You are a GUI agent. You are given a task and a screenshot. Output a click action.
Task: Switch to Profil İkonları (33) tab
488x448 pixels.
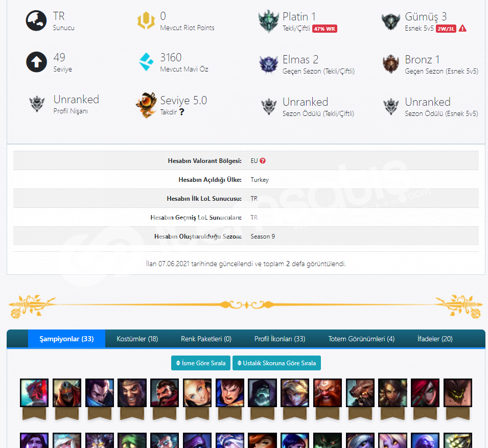(x=280, y=339)
